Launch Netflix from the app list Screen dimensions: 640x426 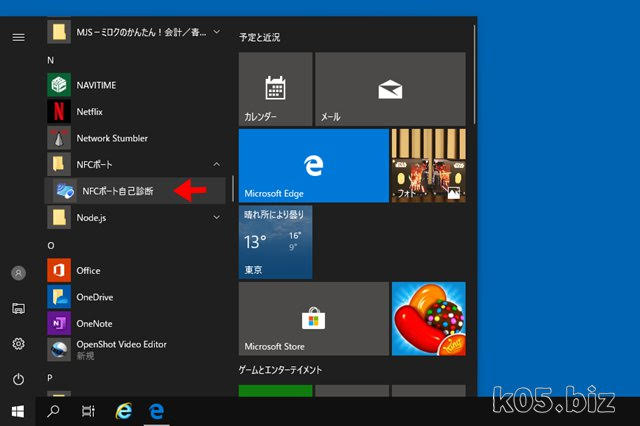point(59,111)
